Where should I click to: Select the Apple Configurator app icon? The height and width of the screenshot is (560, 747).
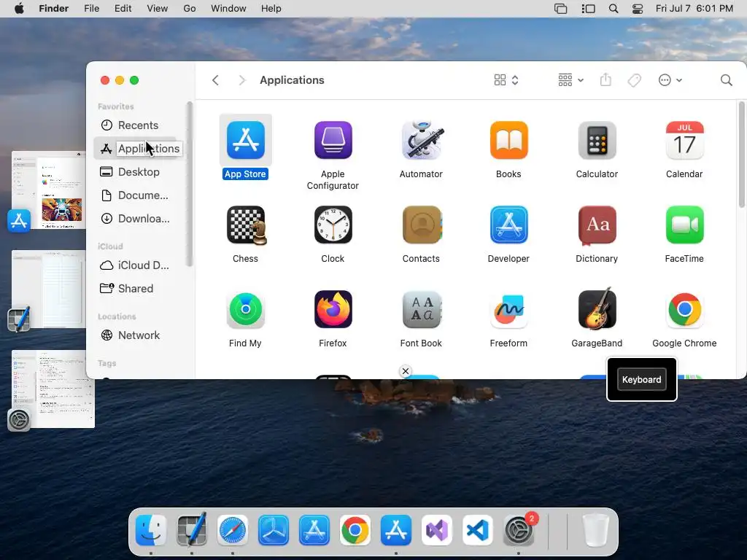pyautogui.click(x=333, y=140)
